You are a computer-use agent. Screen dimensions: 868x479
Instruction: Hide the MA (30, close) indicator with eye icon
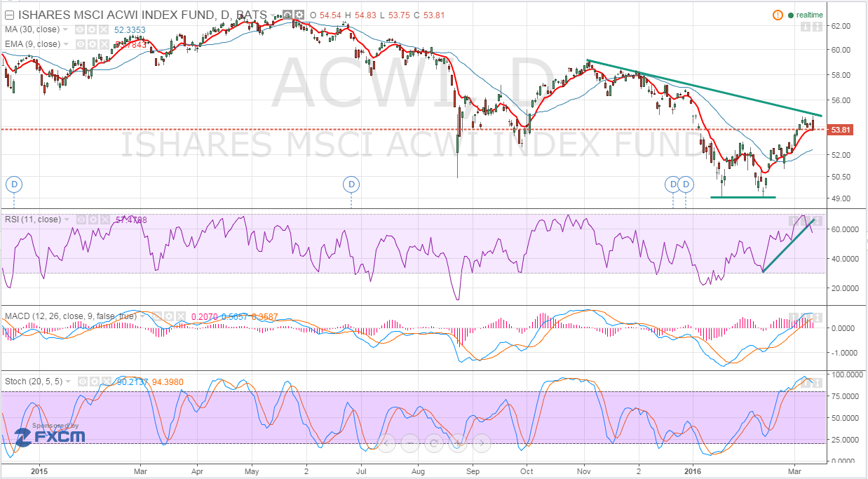[x=80, y=29]
